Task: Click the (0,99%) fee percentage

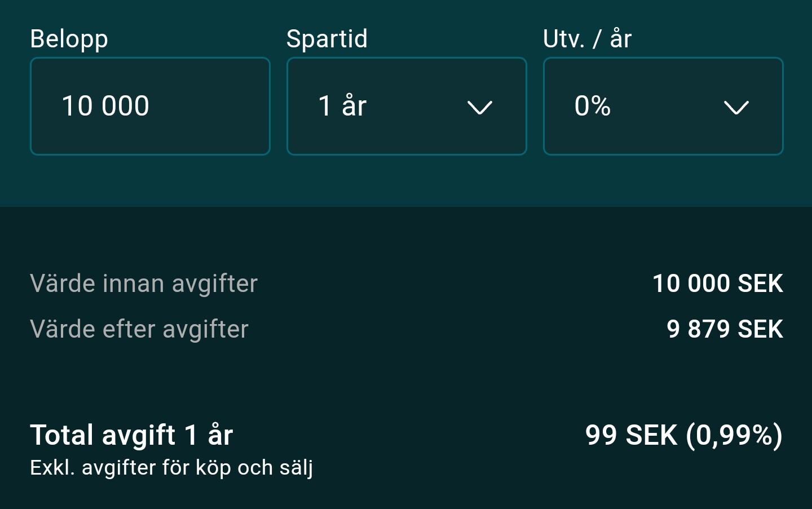Action: click(x=734, y=435)
